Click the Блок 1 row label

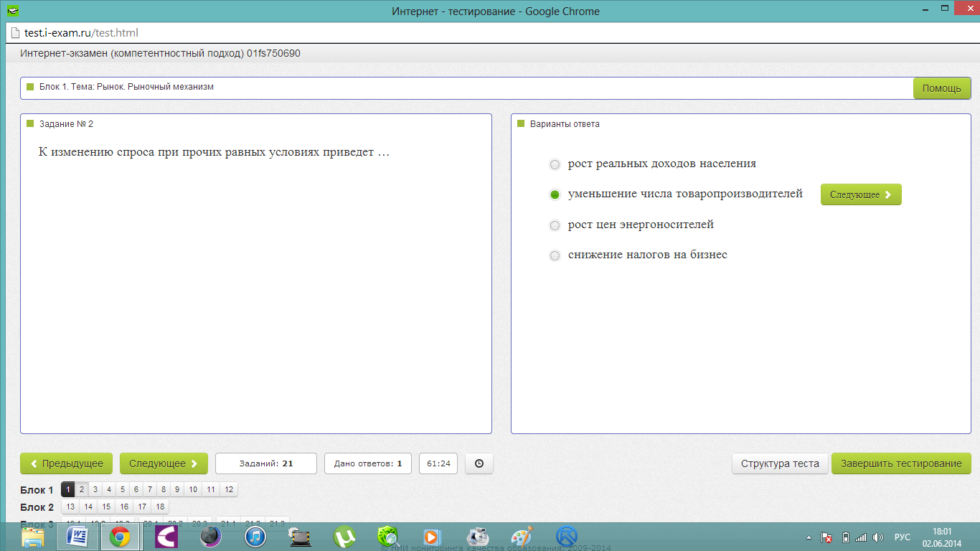click(x=37, y=490)
